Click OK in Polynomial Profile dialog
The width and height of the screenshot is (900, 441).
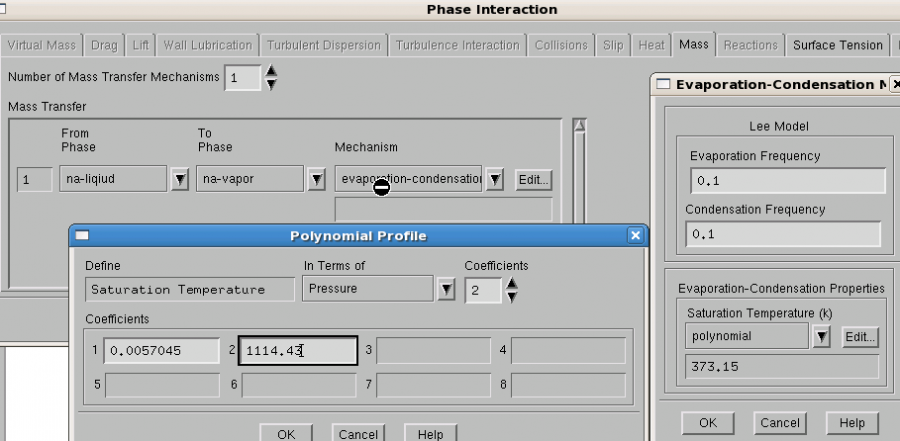286,434
